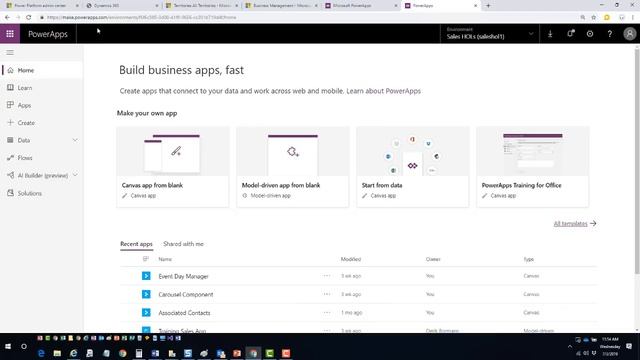Choose Start from data card

[x=413, y=167]
